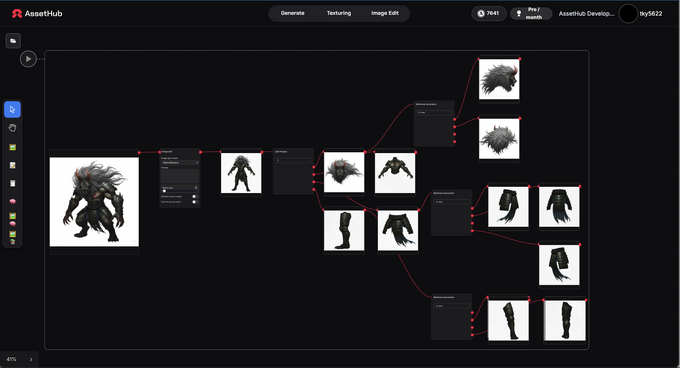Select the waist skirt armor image below torso
Image resolution: width=680 pixels, height=368 pixels.
[x=398, y=231]
